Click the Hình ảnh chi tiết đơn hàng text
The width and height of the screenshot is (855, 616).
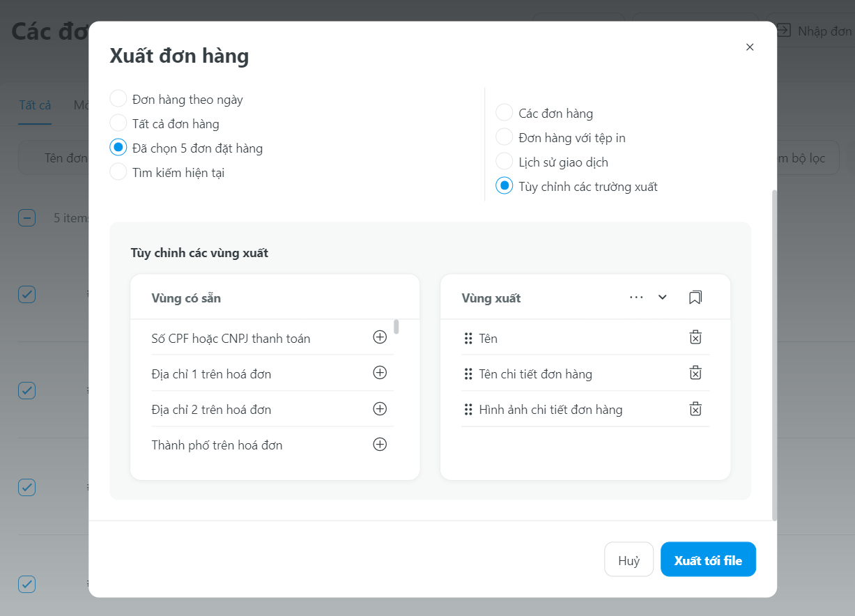point(550,410)
